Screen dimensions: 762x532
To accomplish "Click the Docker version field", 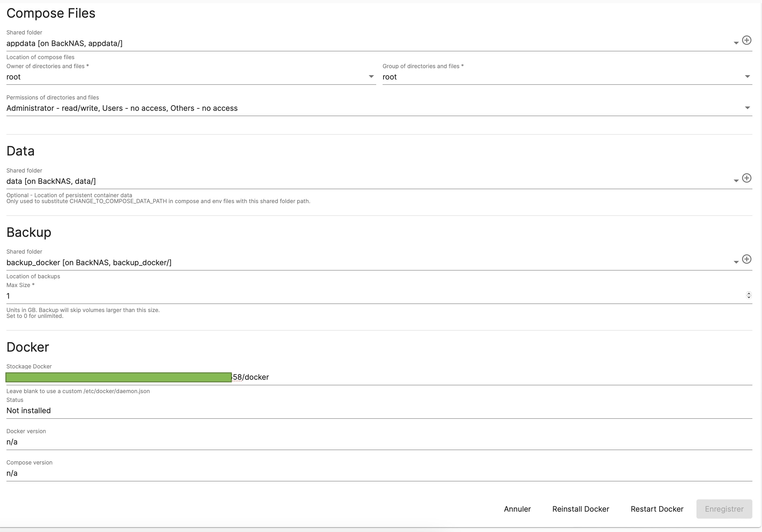I will 365,442.
